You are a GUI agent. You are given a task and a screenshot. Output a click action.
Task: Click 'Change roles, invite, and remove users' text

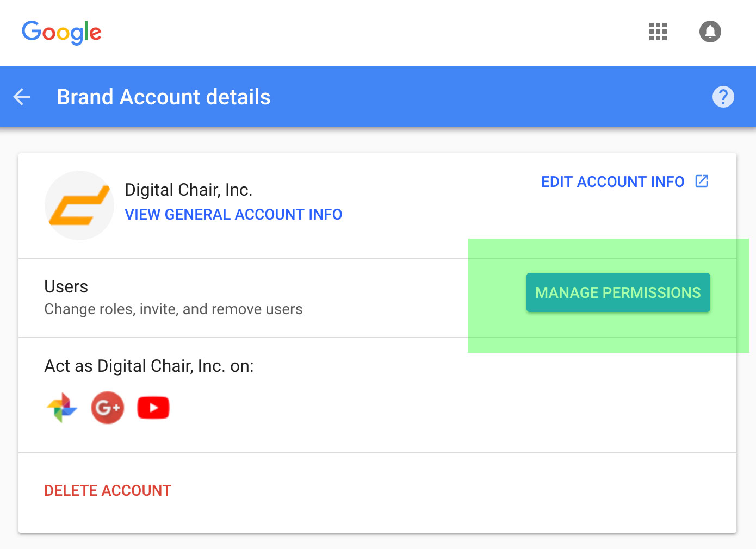pos(173,309)
